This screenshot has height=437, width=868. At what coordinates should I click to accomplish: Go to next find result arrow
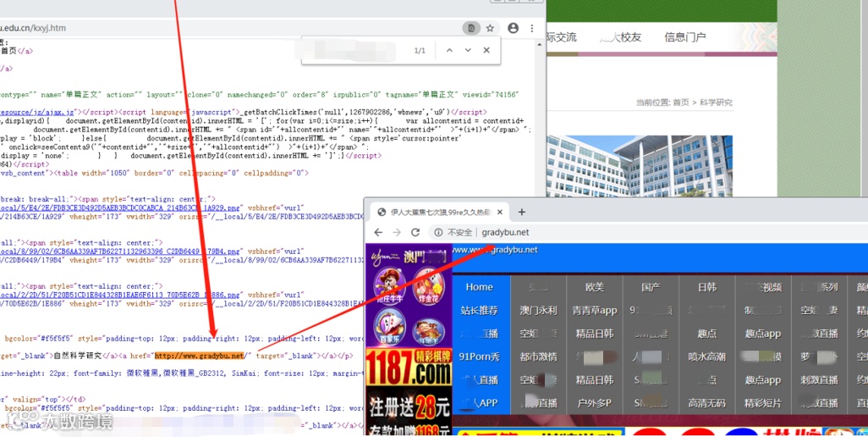[x=468, y=51]
